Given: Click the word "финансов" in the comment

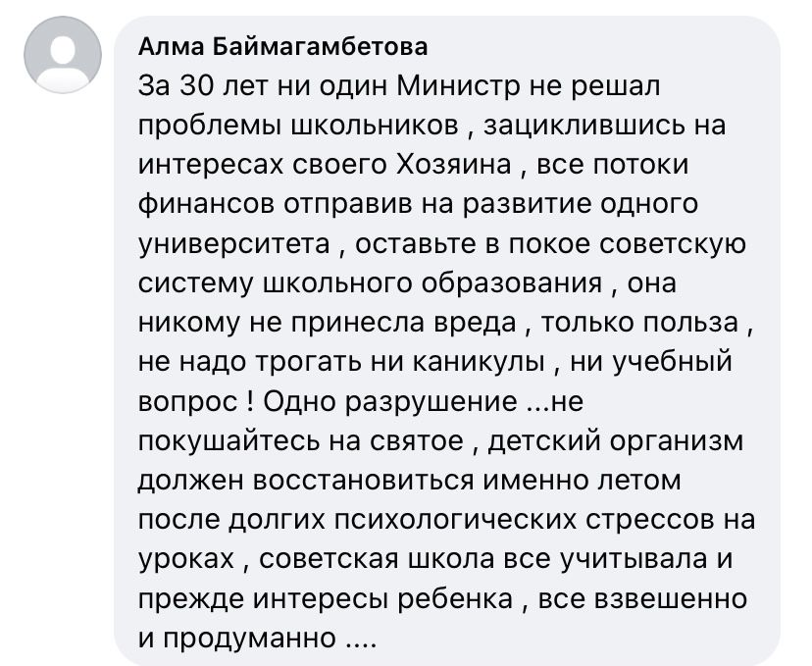Looking at the screenshot, I should 206,204.
